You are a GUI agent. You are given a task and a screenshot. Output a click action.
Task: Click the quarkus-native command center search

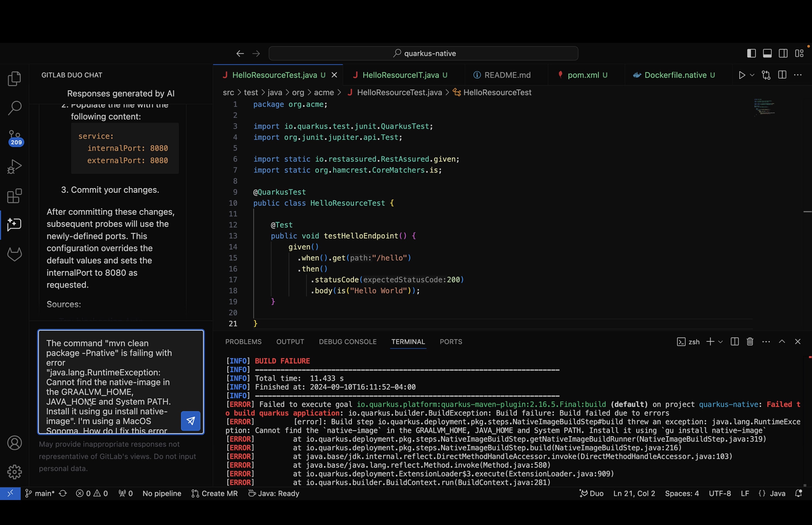point(423,53)
